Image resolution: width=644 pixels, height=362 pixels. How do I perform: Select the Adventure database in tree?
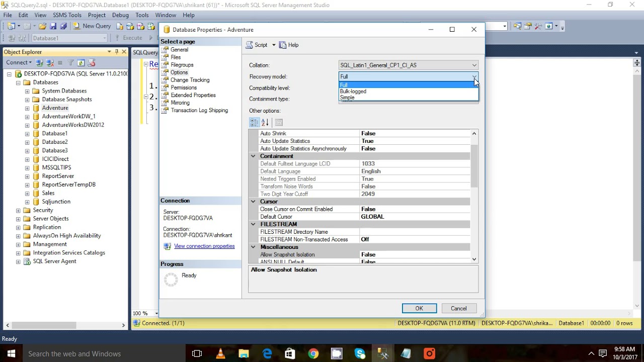55,108
